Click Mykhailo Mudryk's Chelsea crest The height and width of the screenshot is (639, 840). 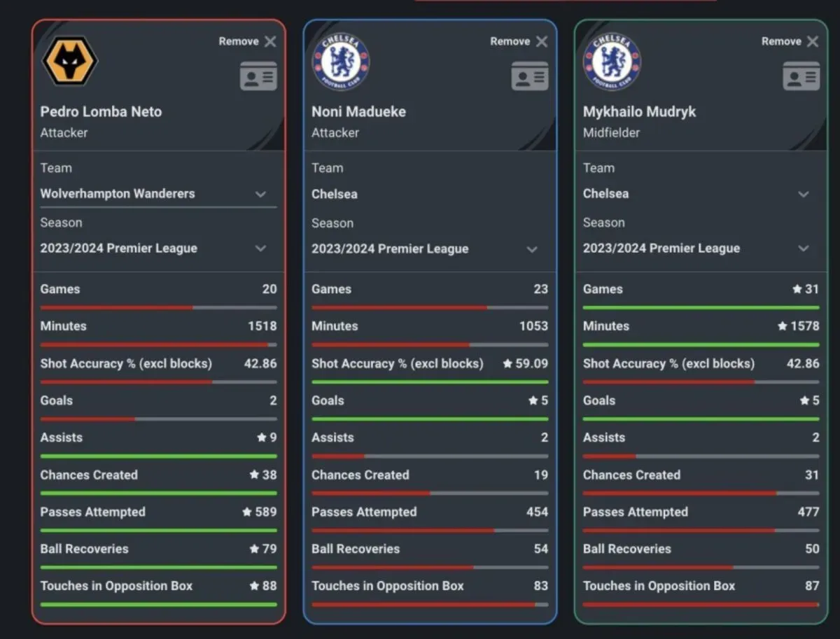[612, 62]
